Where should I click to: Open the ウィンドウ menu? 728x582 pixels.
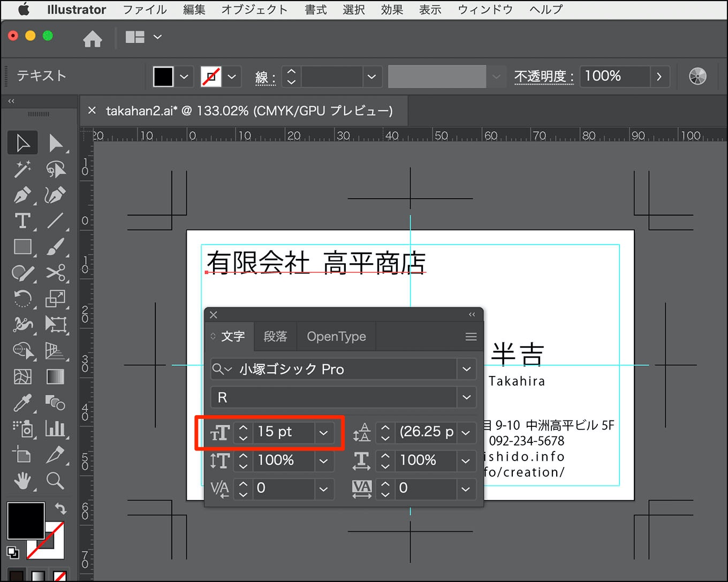point(486,10)
